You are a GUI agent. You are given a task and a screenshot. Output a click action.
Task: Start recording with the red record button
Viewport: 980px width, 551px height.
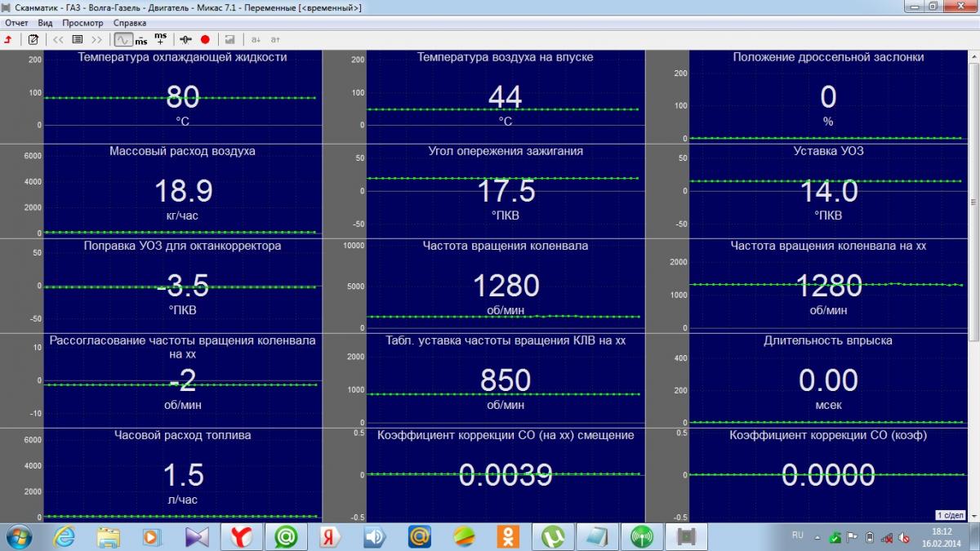[x=205, y=39]
